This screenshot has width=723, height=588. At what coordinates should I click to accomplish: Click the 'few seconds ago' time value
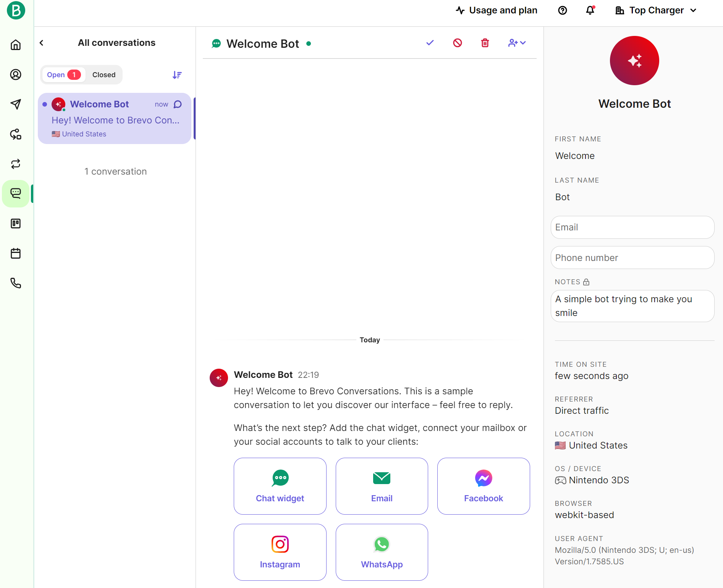point(592,376)
